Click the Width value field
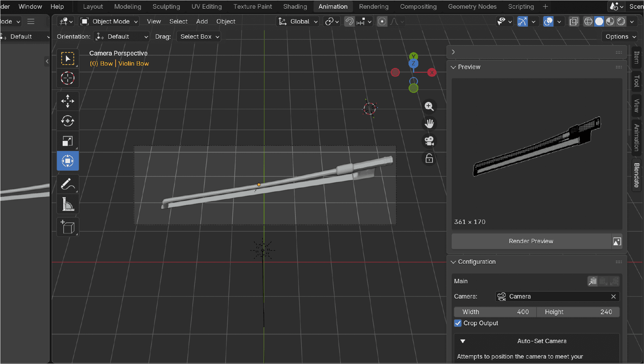Image resolution: width=644 pixels, height=364 pixels. click(495, 312)
